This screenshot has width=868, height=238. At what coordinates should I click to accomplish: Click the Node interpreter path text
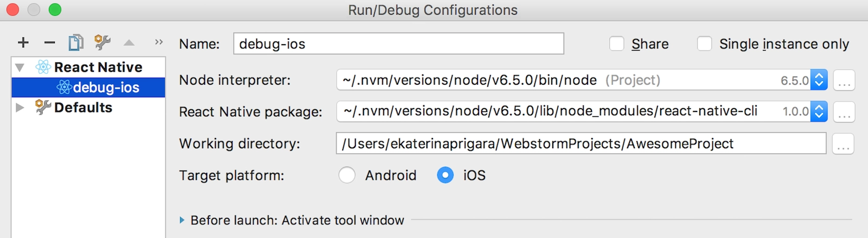pos(470,80)
